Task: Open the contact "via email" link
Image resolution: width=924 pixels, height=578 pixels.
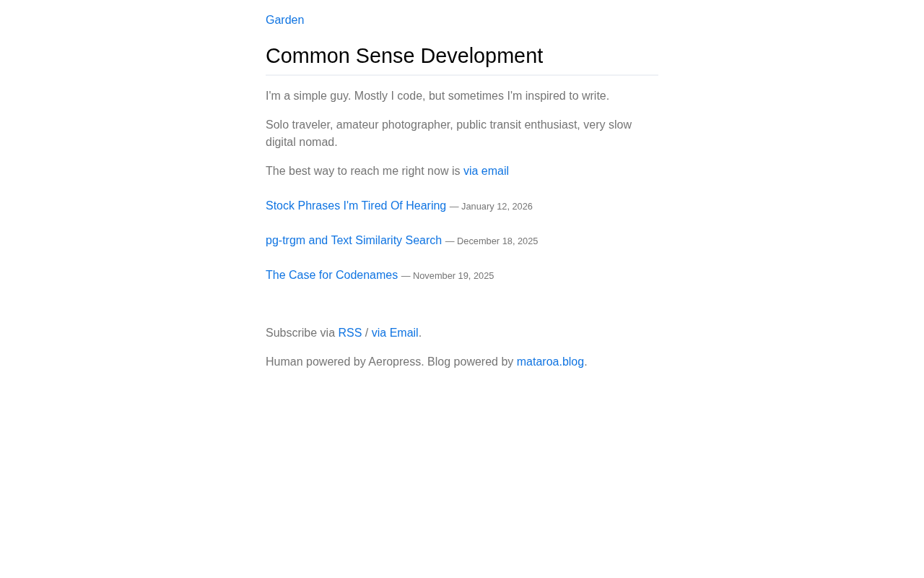Action: coord(486,171)
